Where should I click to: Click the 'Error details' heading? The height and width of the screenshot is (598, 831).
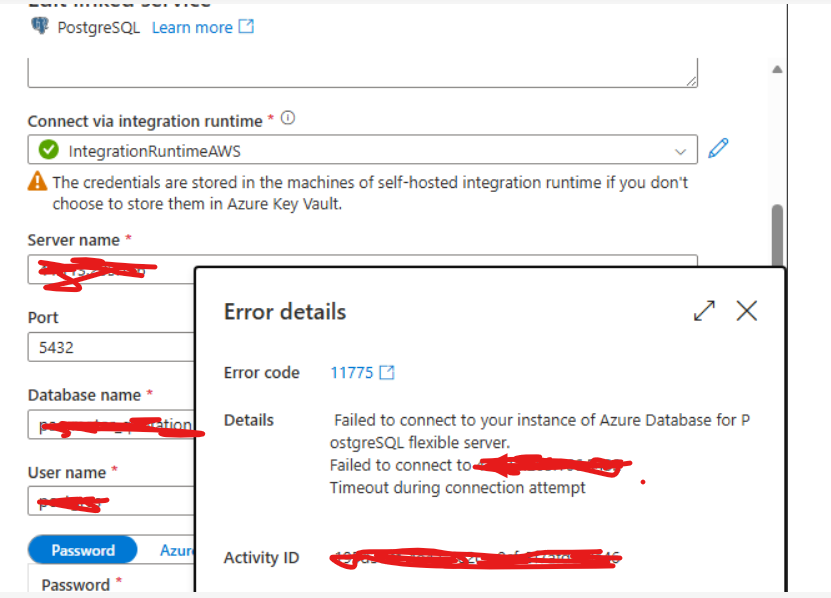click(285, 312)
